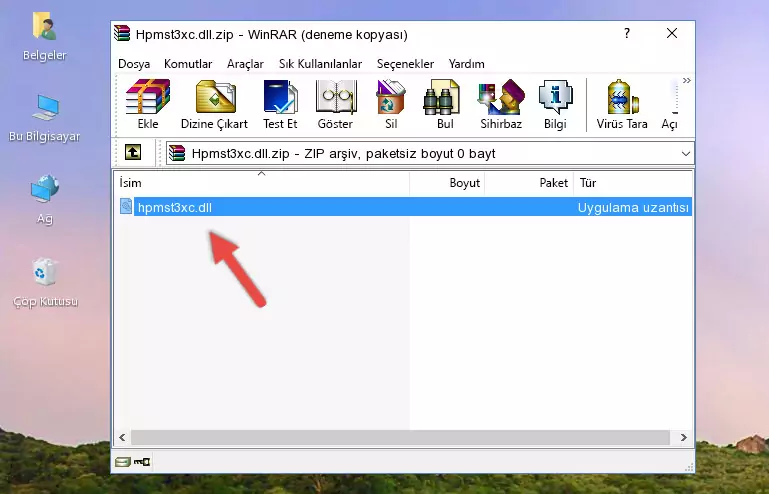Click the partially visible Aç toolbar icon
Viewport: 769px width, 494px height.
670,104
